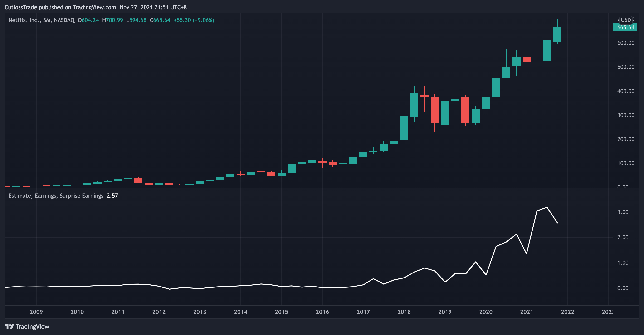The height and width of the screenshot is (335, 644).
Task: Click the 1.00 earnings axis label
Action: click(623, 263)
